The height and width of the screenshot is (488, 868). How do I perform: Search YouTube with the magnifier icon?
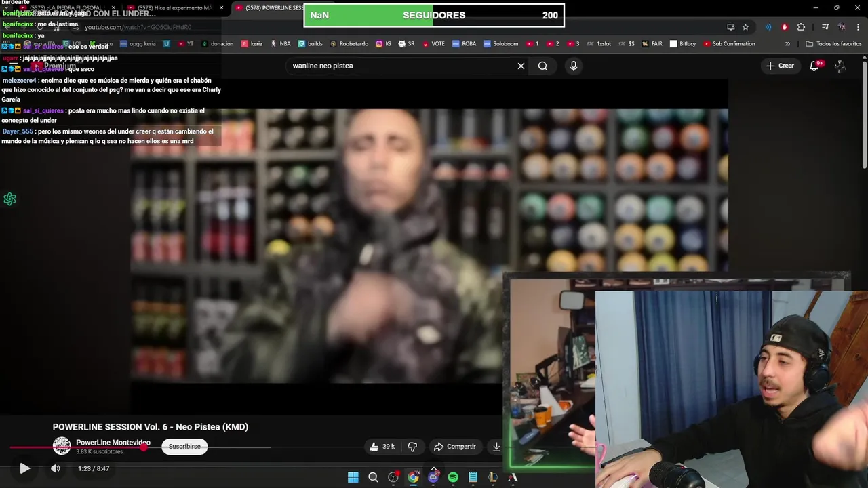click(x=542, y=66)
